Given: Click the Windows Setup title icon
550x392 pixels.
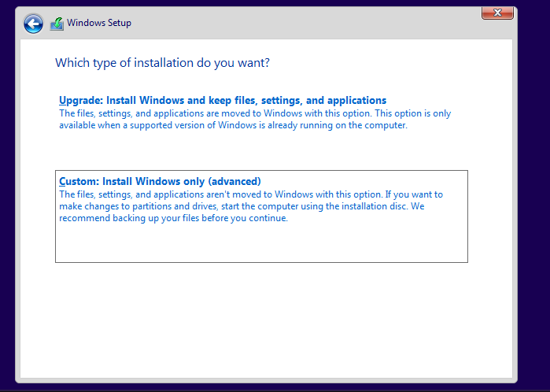Looking at the screenshot, I should [x=57, y=24].
